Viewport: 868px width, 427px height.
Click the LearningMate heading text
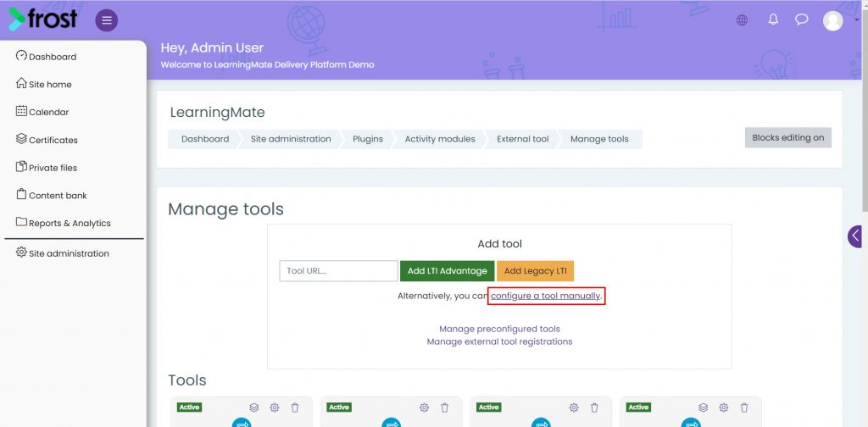coord(217,113)
